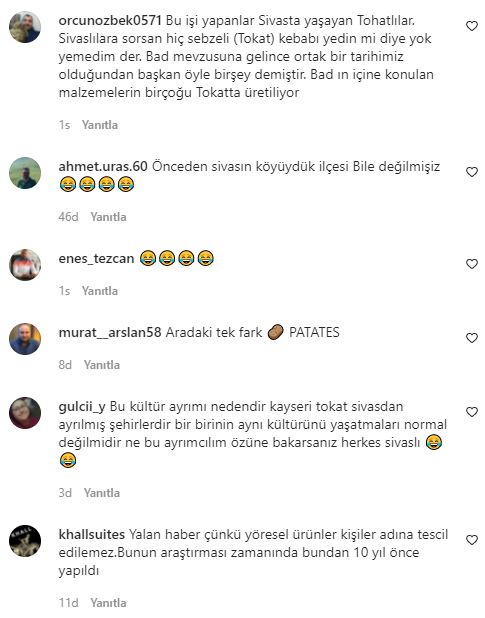This screenshot has width=485, height=618.
Task: Visit the khallsuites username link
Action: 91,534
